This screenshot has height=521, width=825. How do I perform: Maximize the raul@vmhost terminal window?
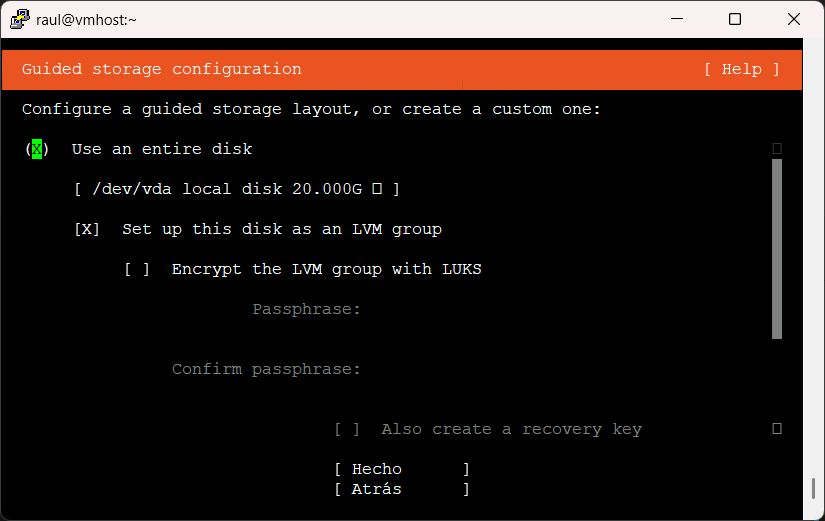coord(735,19)
